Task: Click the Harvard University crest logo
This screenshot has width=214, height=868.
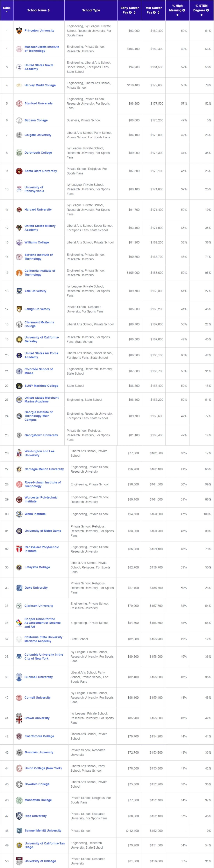Action: tap(19, 210)
